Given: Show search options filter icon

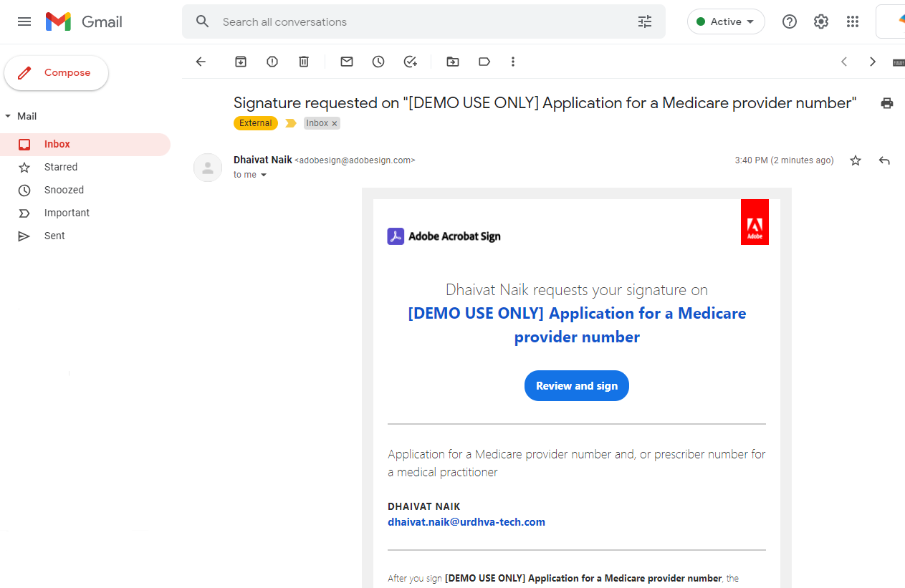Looking at the screenshot, I should (x=645, y=21).
